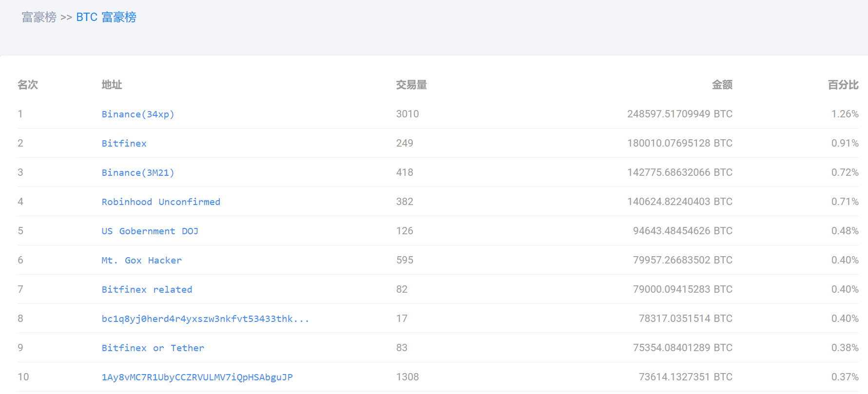Click the 地址 column header
Image resolution: width=868 pixels, height=394 pixels.
pyautogui.click(x=112, y=85)
